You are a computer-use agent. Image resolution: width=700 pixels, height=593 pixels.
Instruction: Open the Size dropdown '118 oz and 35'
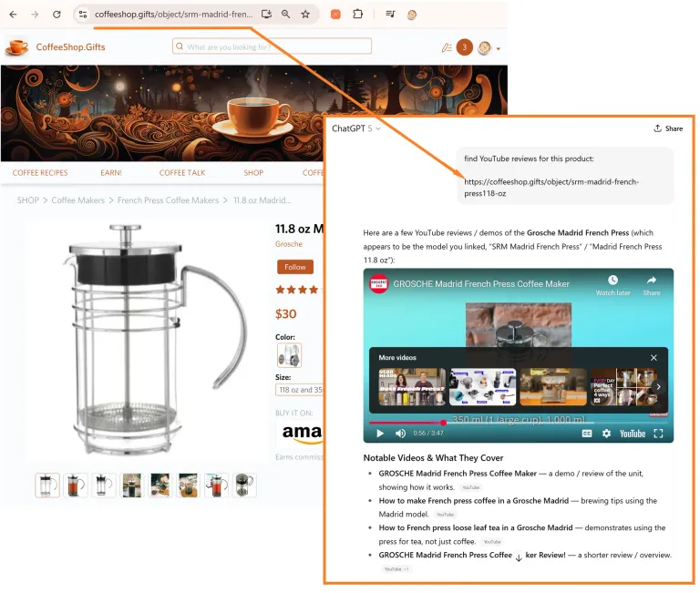tap(300, 390)
